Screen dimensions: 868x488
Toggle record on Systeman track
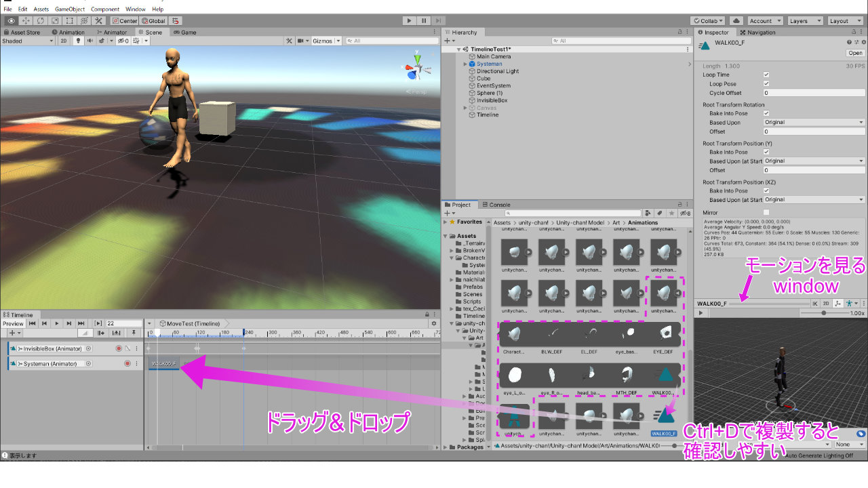pyautogui.click(x=127, y=363)
